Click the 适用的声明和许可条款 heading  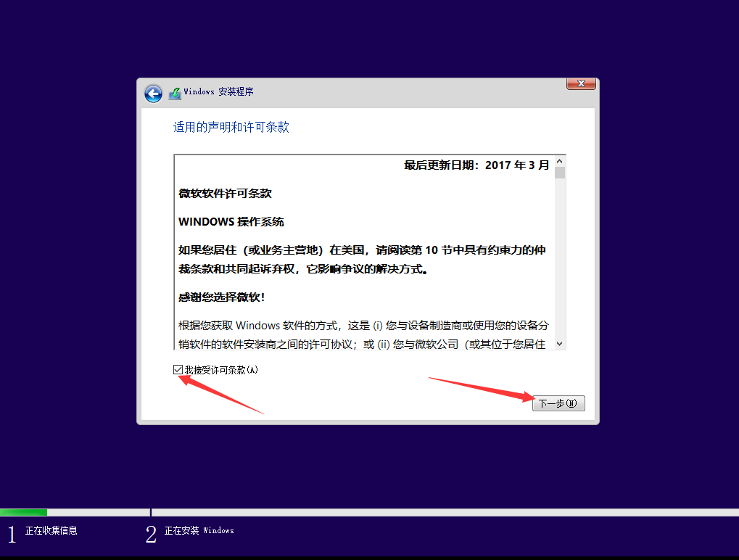[231, 127]
